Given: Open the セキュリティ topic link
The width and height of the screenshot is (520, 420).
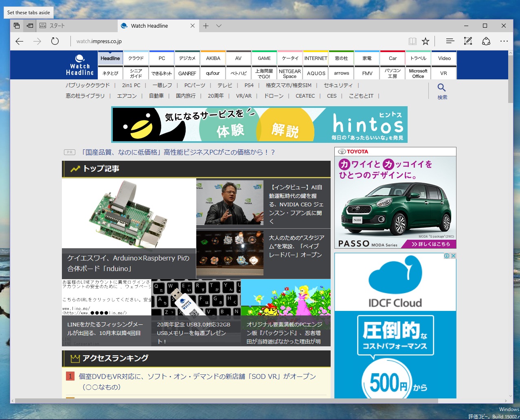Looking at the screenshot, I should (x=338, y=85).
